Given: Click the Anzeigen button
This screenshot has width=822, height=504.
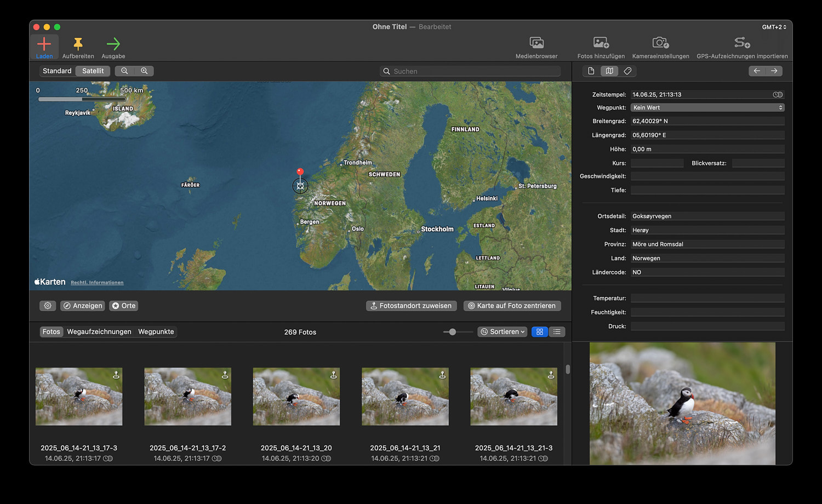Looking at the screenshot, I should coord(82,306).
